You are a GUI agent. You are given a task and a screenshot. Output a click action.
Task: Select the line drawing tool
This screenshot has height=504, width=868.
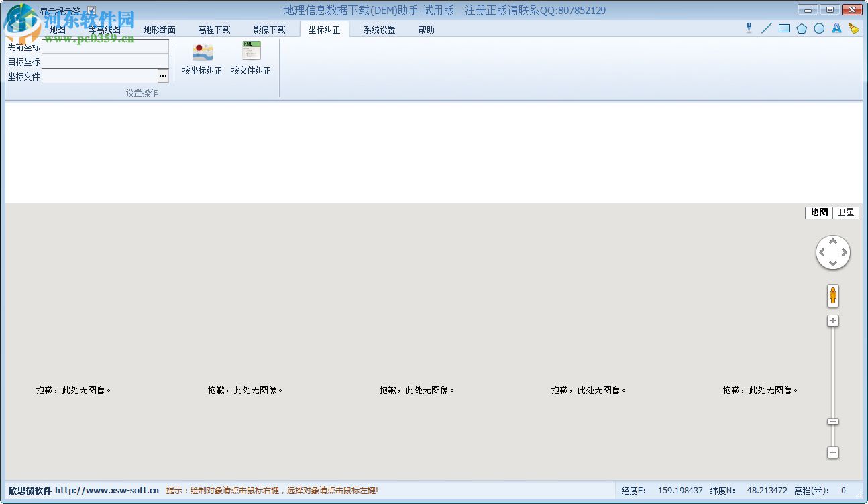[767, 28]
